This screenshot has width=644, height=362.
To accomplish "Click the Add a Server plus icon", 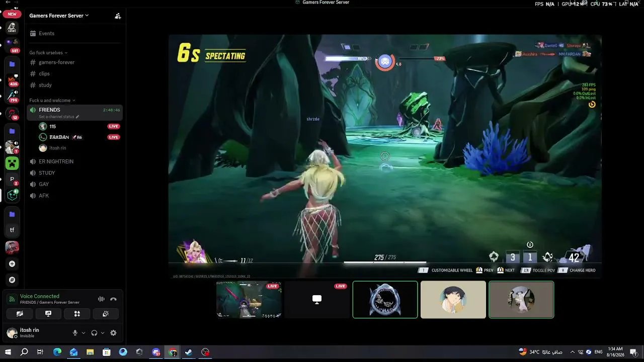I will pyautogui.click(x=12, y=263).
